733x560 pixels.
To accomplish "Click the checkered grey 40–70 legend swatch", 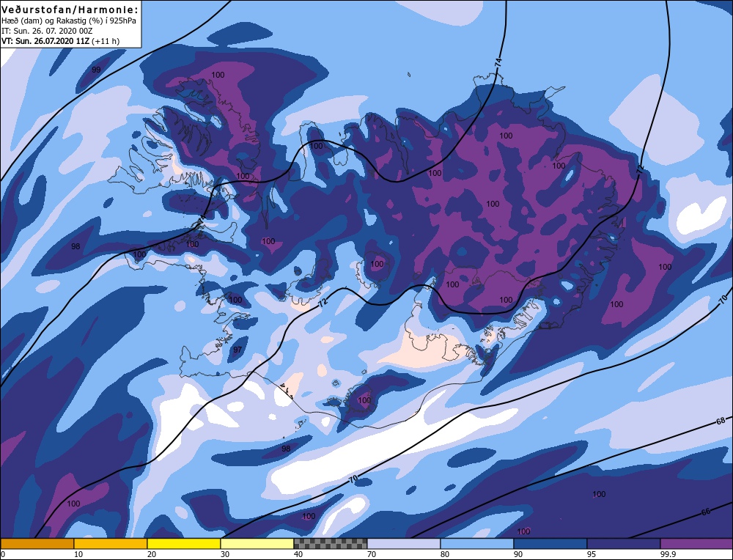I will tap(331, 543).
